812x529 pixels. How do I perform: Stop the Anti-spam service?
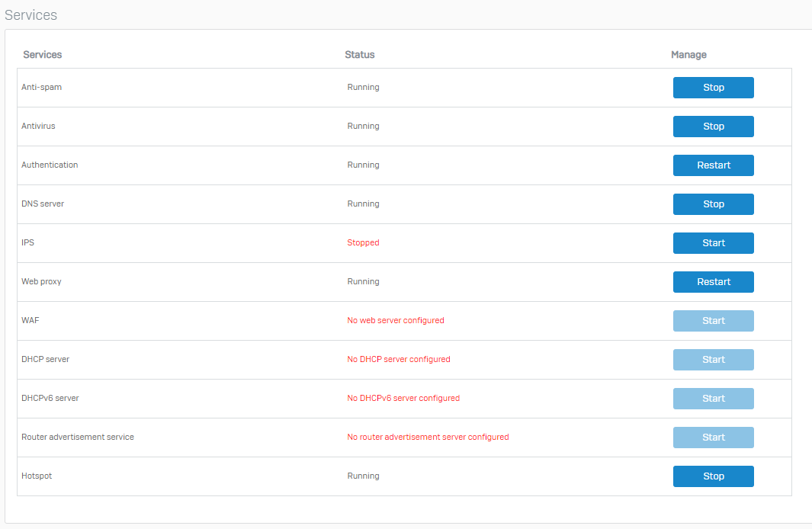tap(713, 88)
